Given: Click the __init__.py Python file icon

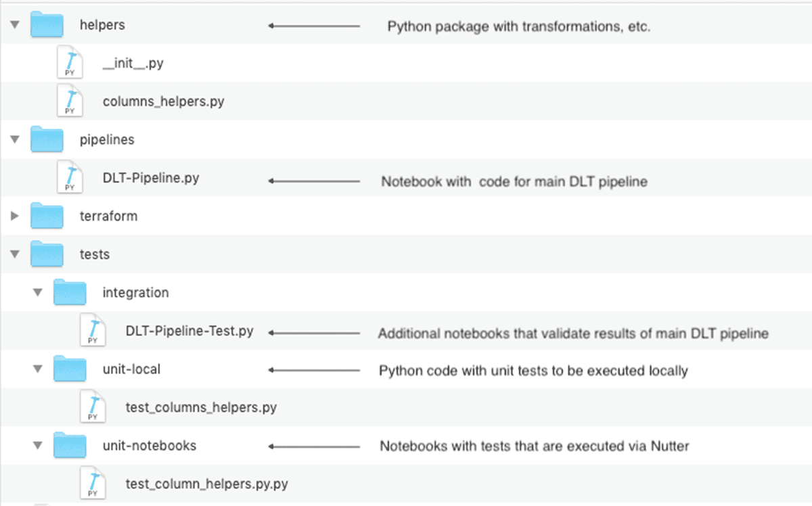Looking at the screenshot, I should click(70, 64).
